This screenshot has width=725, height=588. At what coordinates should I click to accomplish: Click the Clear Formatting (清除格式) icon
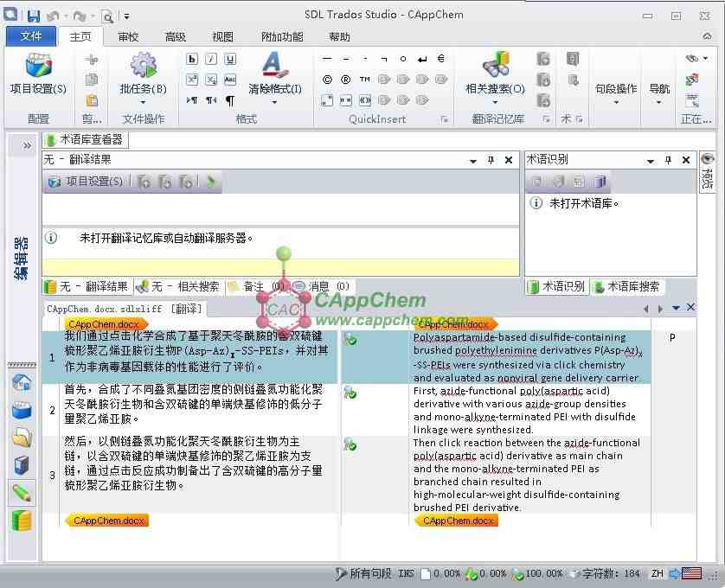(274, 65)
